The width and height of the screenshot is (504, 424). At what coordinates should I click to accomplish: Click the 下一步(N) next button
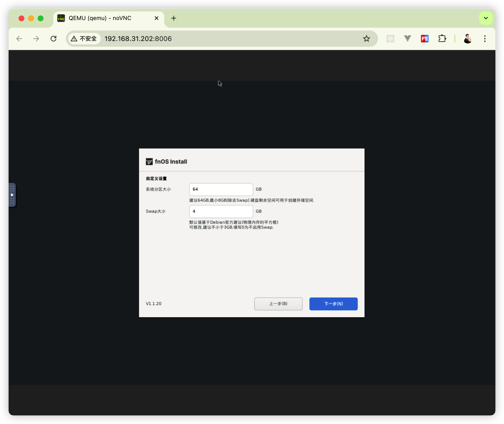[333, 304]
